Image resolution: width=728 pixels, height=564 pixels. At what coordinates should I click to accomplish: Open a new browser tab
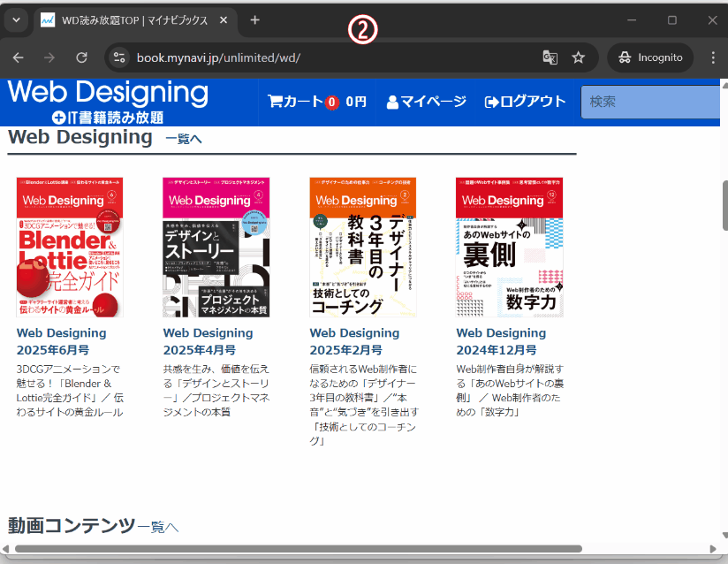pyautogui.click(x=255, y=20)
